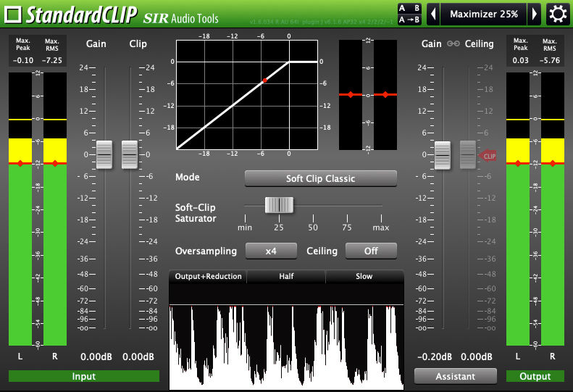
Task: Go to the previous preset arrow
Action: point(433,14)
